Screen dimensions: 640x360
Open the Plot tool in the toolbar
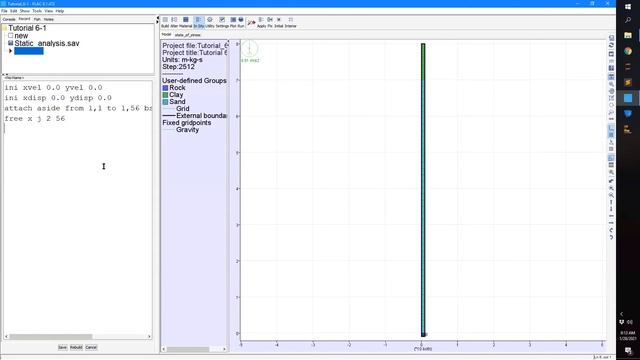tap(233, 22)
